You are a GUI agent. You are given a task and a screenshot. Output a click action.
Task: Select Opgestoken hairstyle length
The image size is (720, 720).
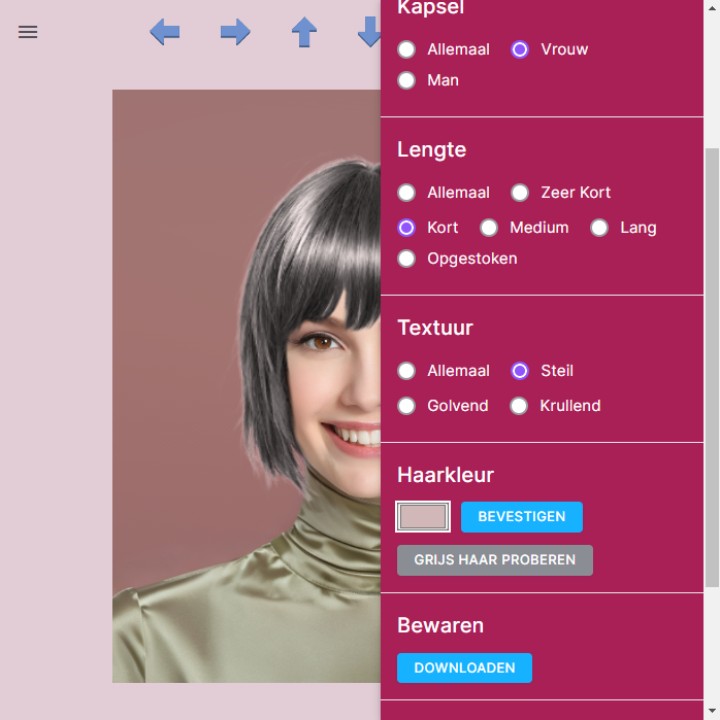(x=407, y=259)
